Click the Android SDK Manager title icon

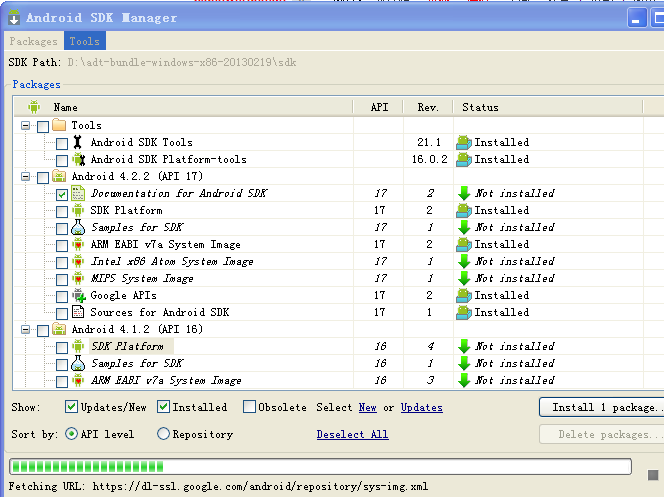click(x=14, y=18)
